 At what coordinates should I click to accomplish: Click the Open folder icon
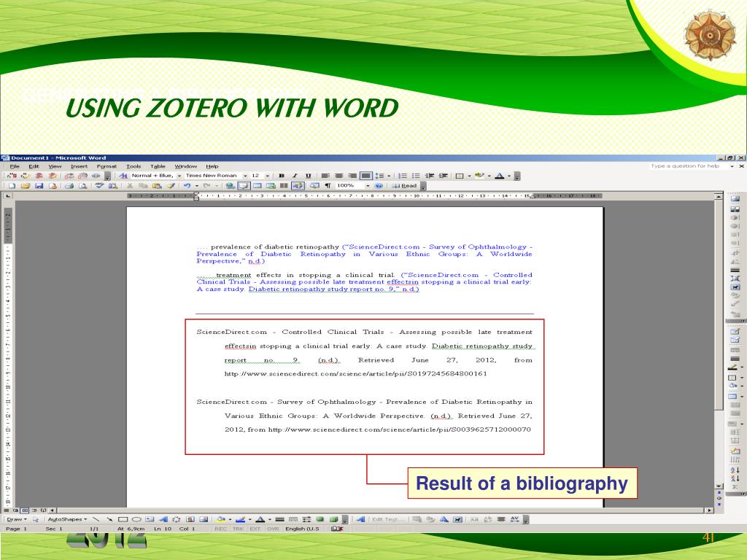pos(26,186)
